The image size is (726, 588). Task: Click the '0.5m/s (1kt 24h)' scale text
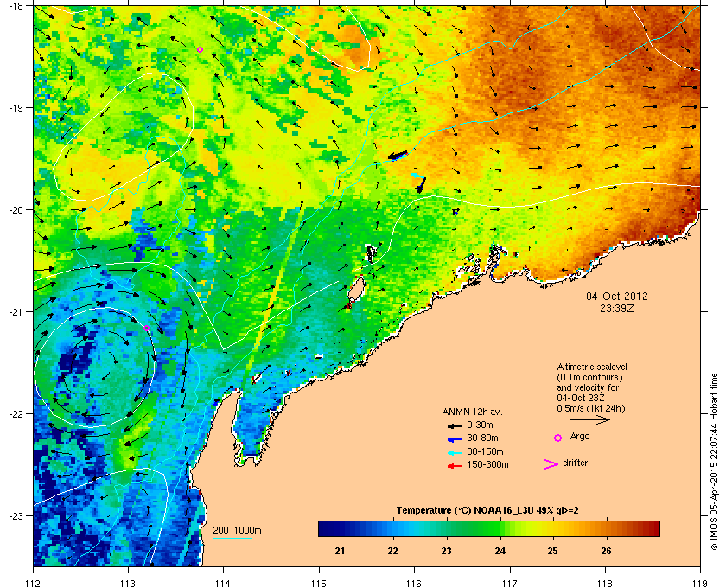[x=591, y=408]
